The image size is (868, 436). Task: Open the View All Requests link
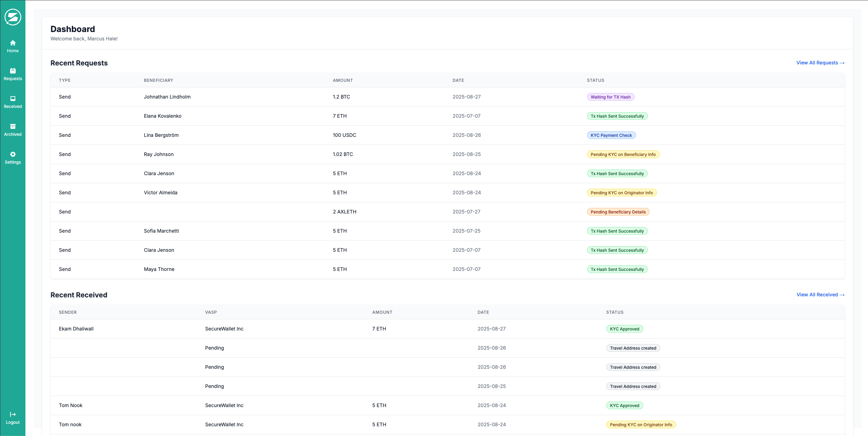817,63
